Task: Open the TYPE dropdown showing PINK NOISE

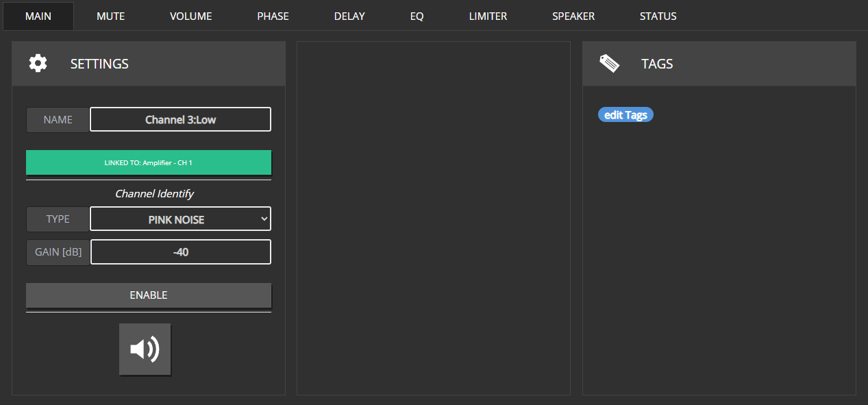Action: click(x=181, y=219)
